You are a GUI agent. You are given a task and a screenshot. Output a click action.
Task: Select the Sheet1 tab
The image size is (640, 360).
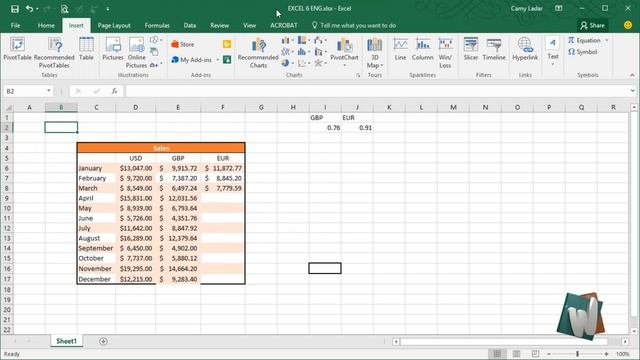tap(66, 341)
